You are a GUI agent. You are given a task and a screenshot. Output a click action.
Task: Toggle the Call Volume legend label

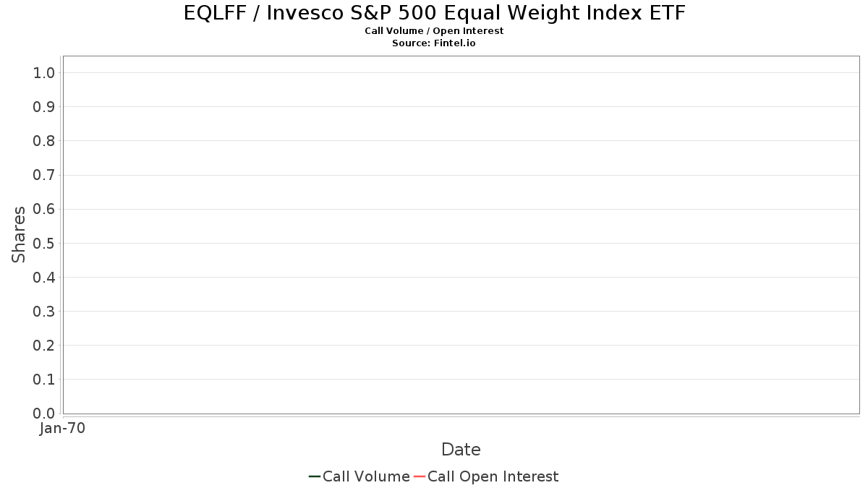click(366, 476)
